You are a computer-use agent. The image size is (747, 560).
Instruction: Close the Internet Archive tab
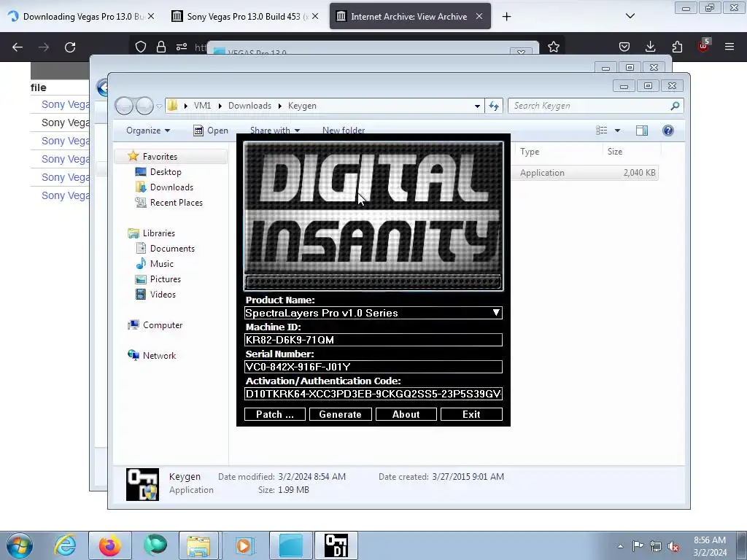pos(479,16)
